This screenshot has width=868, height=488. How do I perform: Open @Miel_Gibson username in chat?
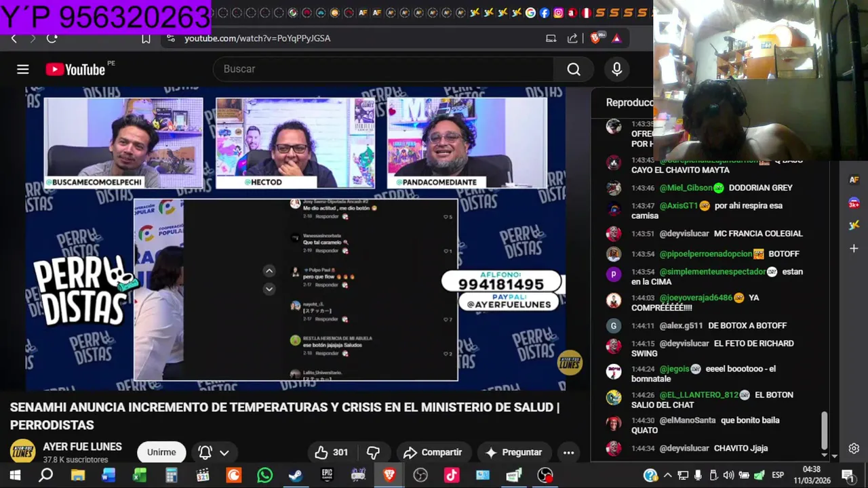coord(686,188)
